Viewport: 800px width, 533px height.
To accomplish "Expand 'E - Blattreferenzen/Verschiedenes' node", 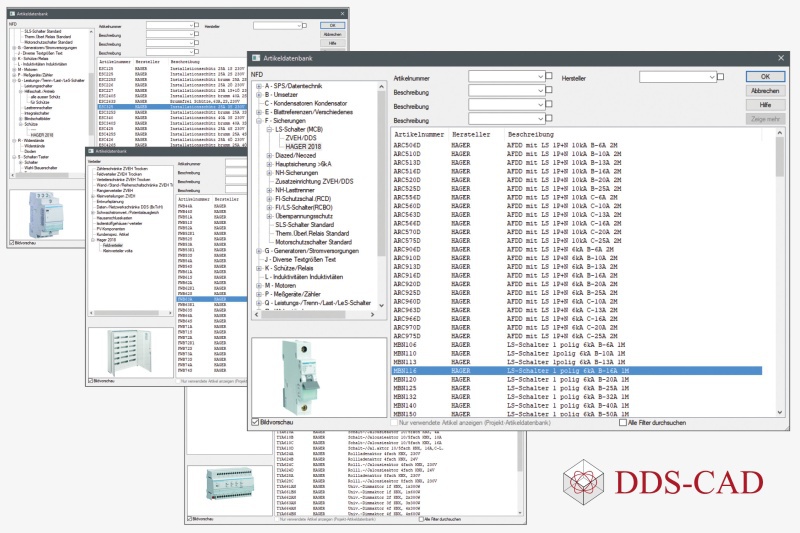I will coord(259,112).
